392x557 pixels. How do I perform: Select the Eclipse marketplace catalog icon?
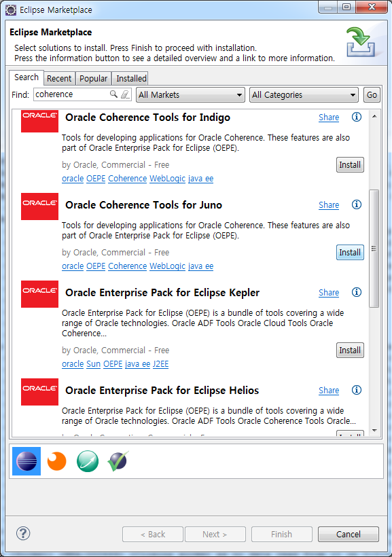click(26, 461)
